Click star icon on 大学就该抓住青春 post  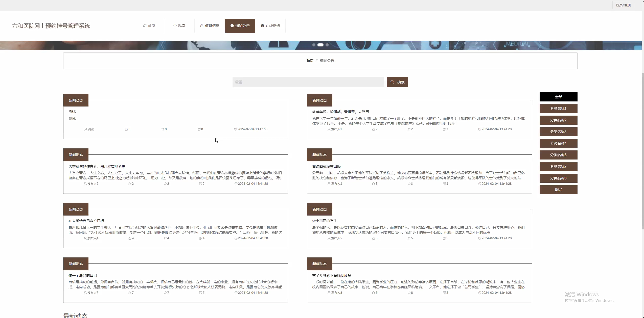point(165,184)
